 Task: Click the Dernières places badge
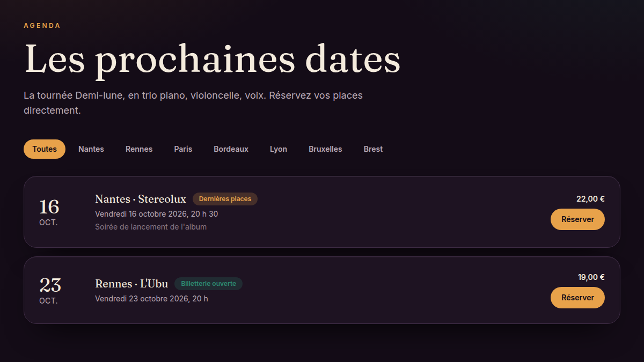pyautogui.click(x=225, y=199)
